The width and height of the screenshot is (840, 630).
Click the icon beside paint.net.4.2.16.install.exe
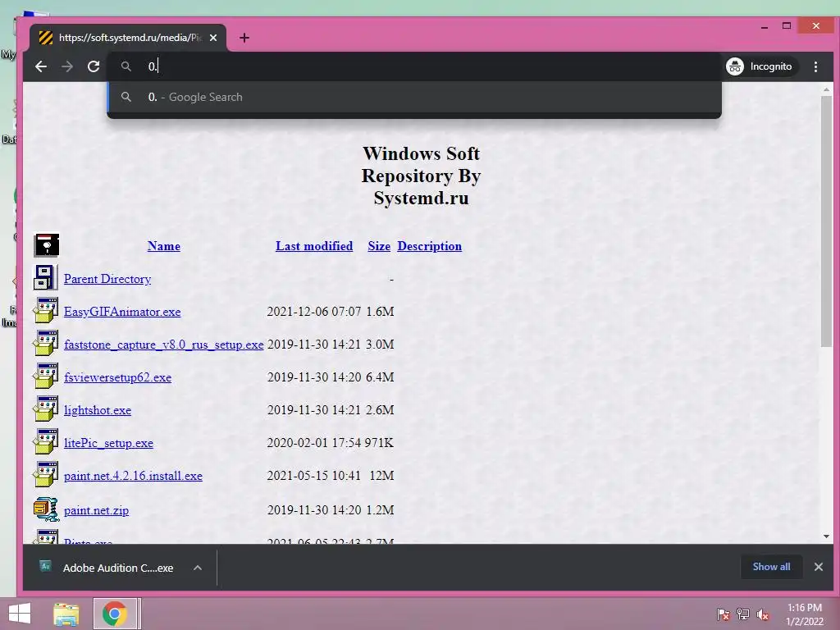(x=46, y=475)
